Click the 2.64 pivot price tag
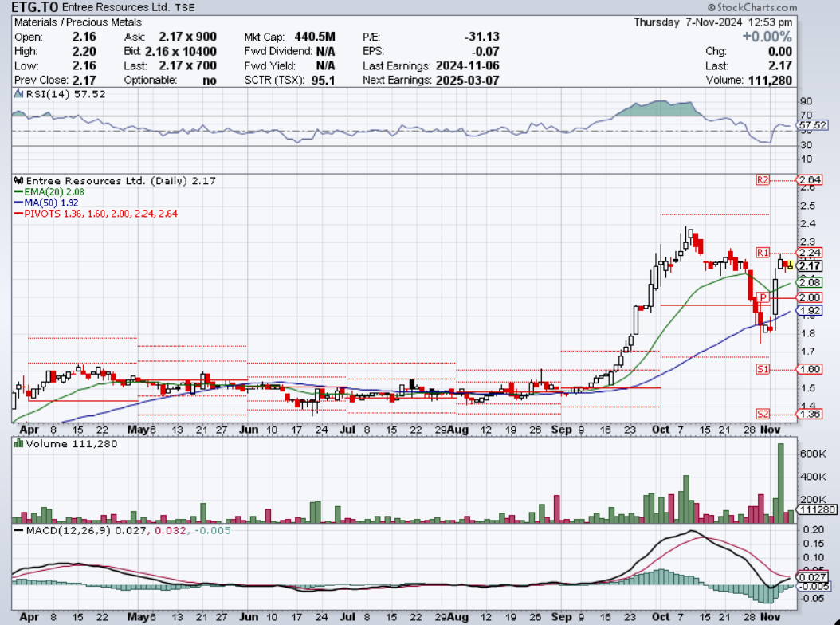 (810, 179)
